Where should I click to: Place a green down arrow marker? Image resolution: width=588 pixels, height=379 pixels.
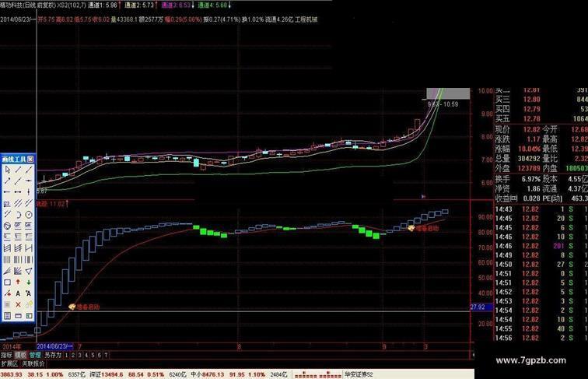click(x=29, y=282)
